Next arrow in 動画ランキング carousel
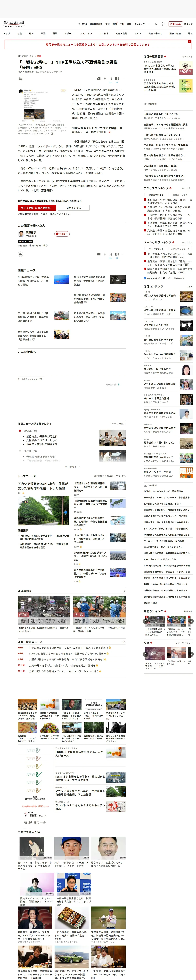The image size is (196, 980). click(191, 621)
